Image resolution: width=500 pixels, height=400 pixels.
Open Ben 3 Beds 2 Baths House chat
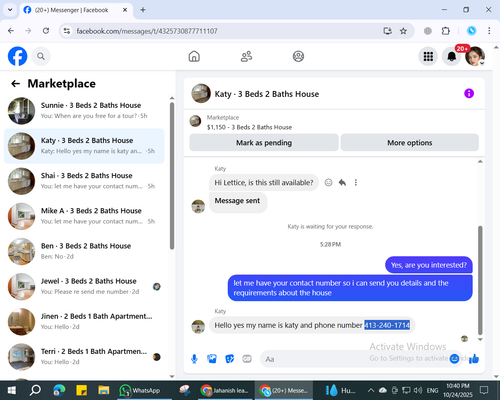pyautogui.click(x=84, y=251)
